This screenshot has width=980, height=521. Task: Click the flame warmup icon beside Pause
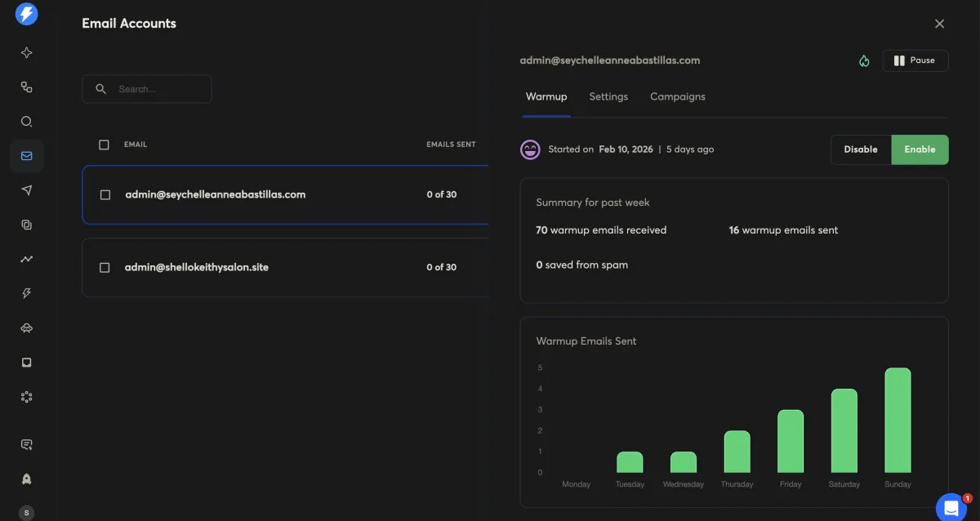[864, 61]
